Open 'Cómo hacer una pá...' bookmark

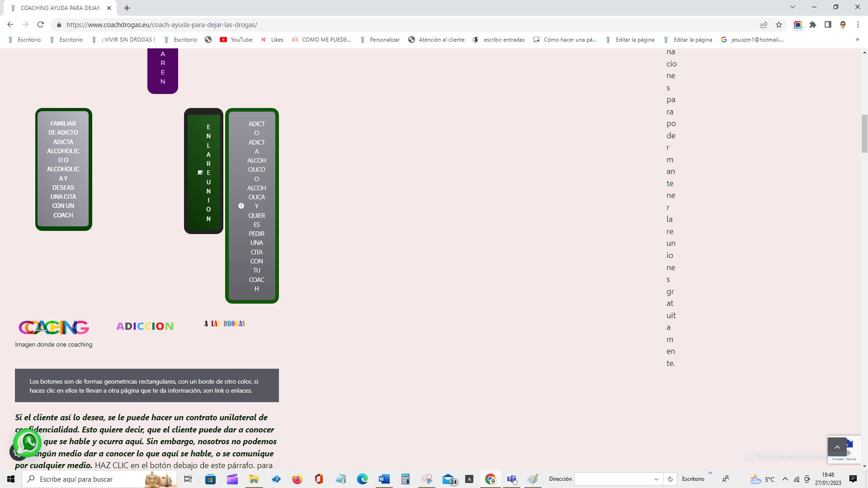pyautogui.click(x=565, y=40)
